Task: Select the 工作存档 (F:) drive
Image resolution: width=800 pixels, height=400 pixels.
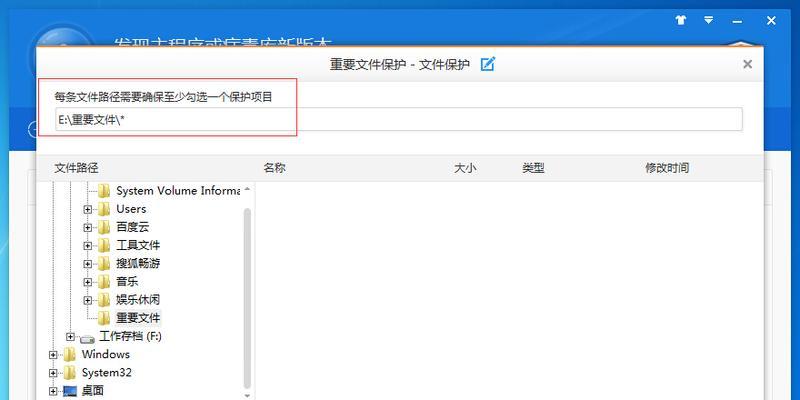Action: [130, 337]
